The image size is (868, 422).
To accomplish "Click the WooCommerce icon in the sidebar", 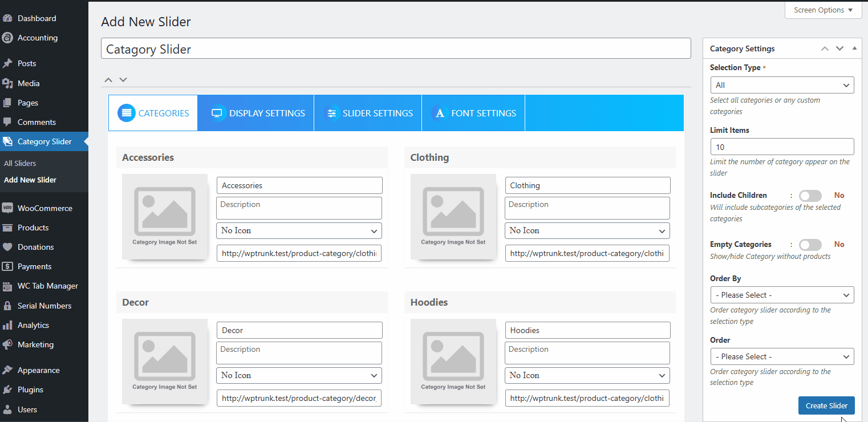I will tap(7, 208).
